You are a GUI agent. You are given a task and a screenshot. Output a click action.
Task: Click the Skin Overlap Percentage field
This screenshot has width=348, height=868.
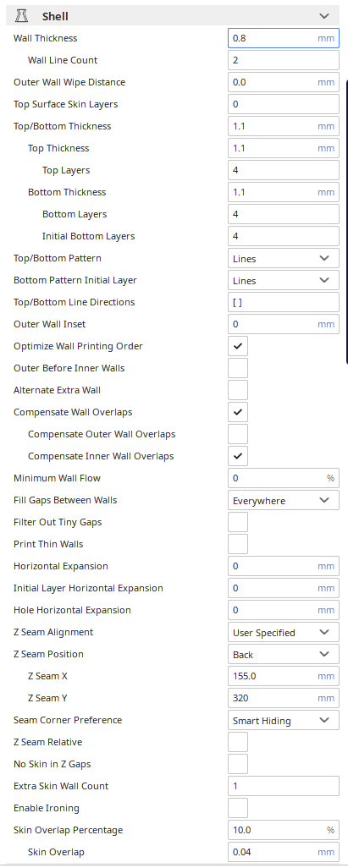(283, 830)
